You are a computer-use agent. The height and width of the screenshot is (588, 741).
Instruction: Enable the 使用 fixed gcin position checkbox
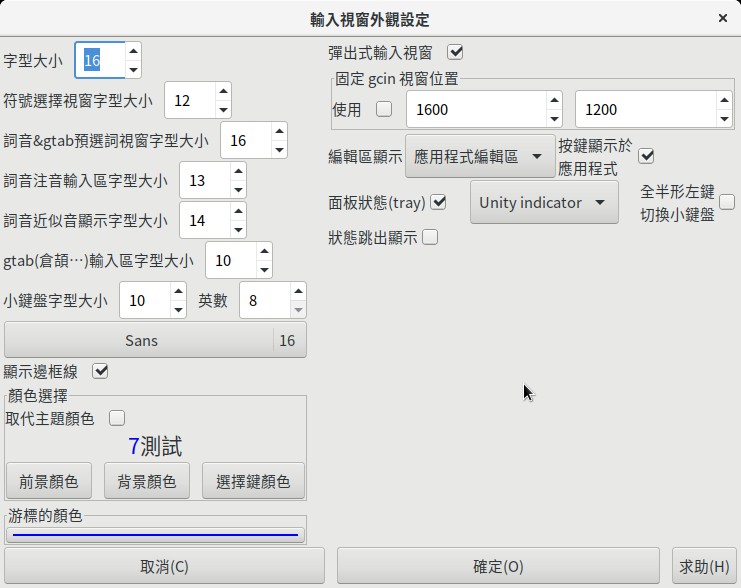(x=383, y=109)
